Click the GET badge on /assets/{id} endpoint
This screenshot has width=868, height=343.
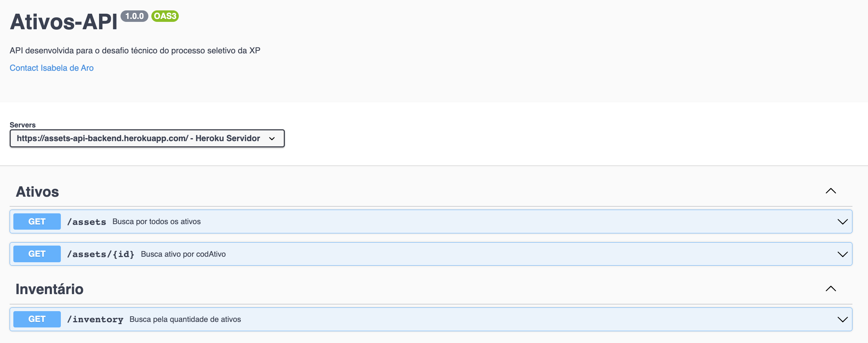37,254
